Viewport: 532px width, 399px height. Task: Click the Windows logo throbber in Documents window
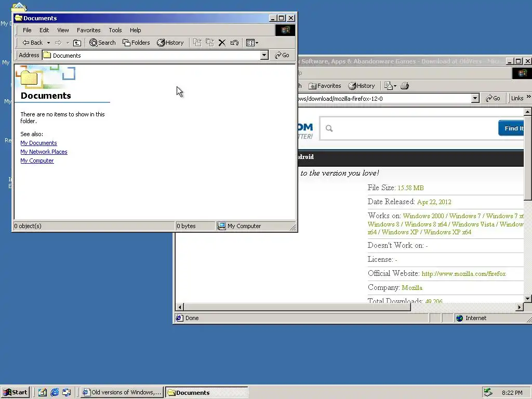tap(285, 30)
